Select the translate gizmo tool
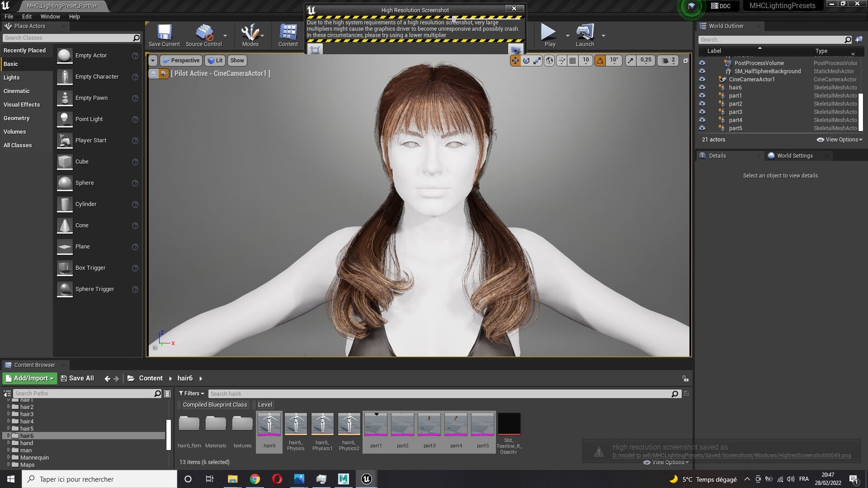Viewport: 868px width, 488px height. (x=515, y=61)
